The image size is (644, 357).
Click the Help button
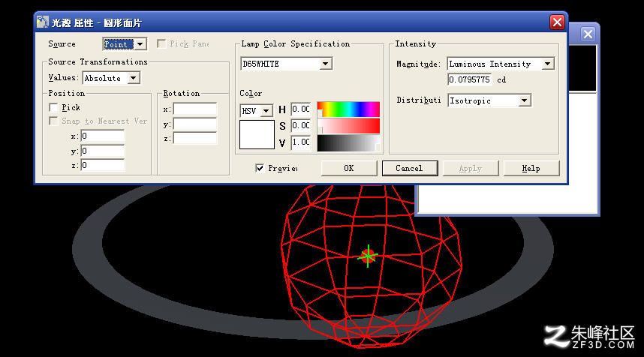point(531,168)
